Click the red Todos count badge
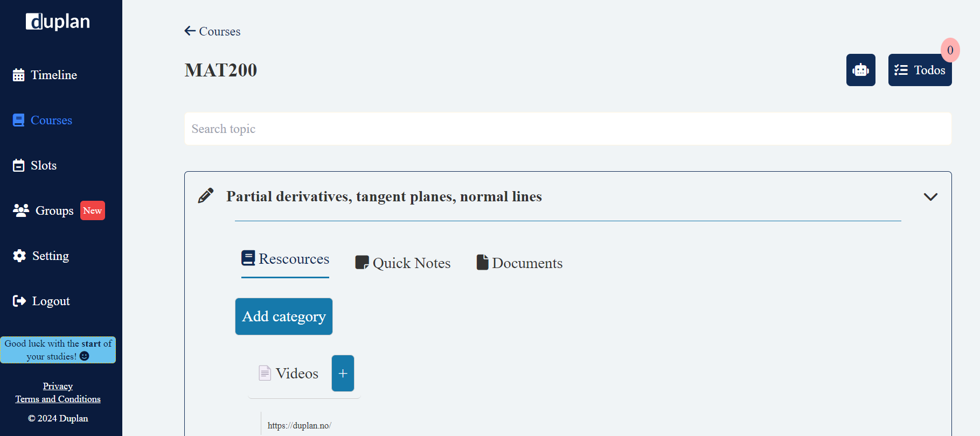 [951, 50]
